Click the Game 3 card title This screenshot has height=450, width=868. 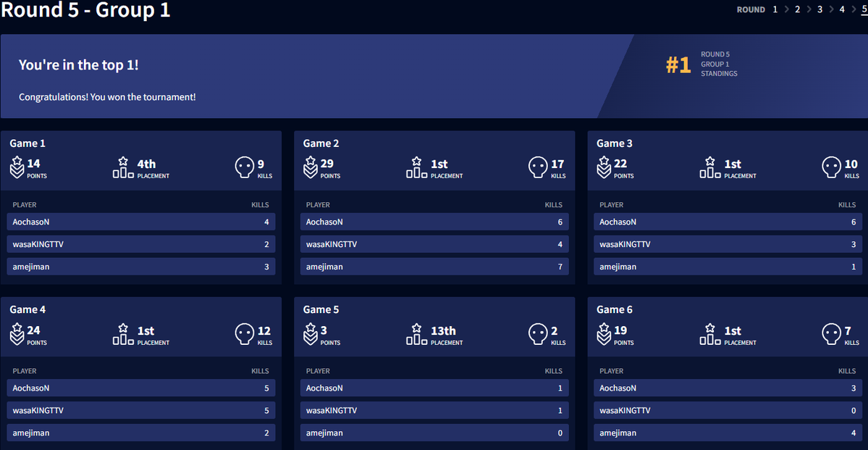[x=615, y=143]
